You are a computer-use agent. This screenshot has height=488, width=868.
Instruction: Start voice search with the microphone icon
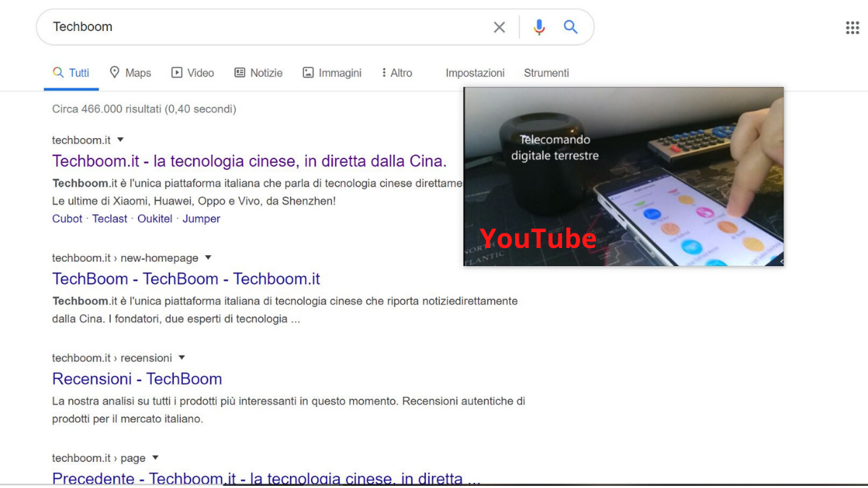(539, 27)
